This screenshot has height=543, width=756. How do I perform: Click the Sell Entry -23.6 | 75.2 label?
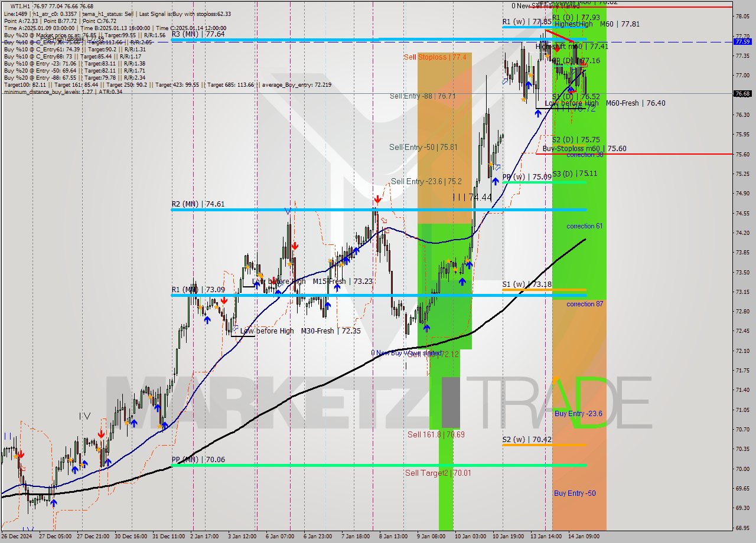(426, 181)
